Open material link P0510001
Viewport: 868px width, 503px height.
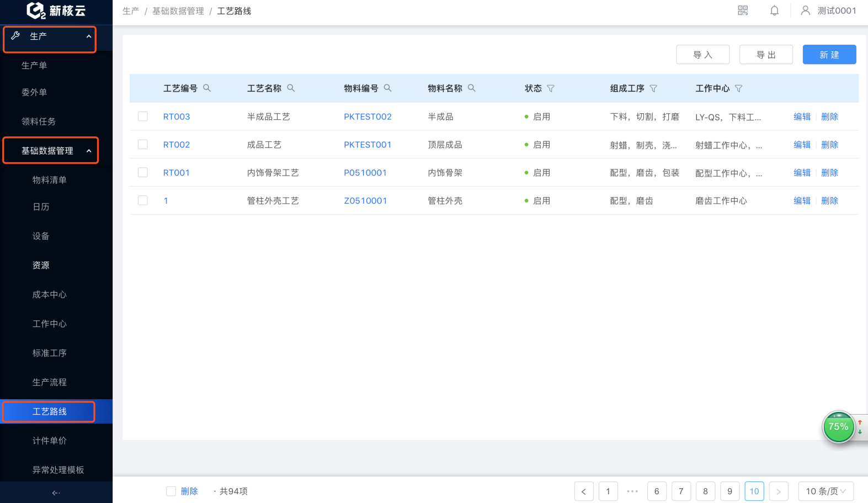[x=365, y=173]
